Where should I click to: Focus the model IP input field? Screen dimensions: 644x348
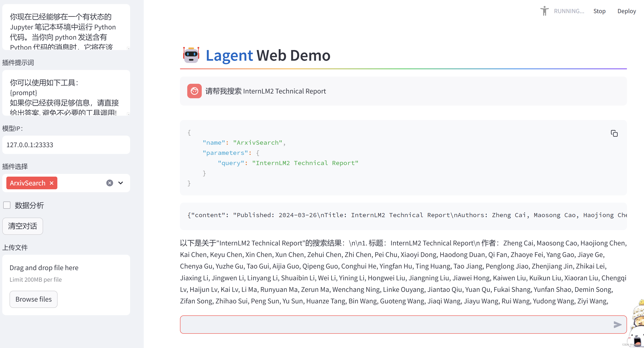coord(66,145)
